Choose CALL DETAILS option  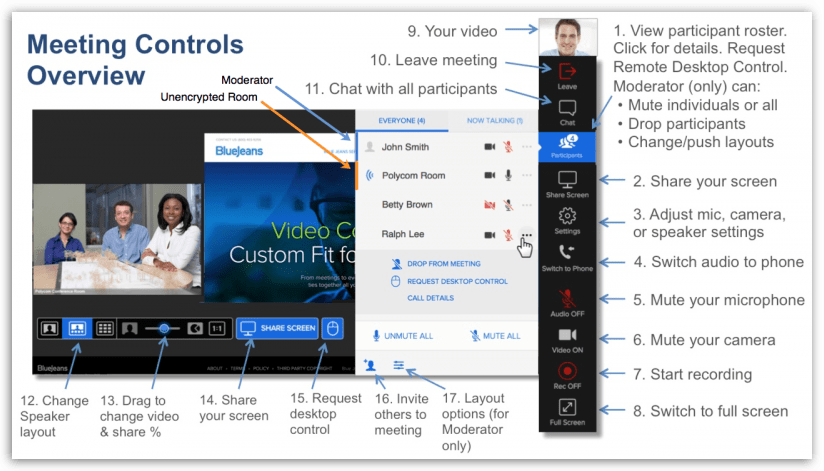pyautogui.click(x=430, y=298)
